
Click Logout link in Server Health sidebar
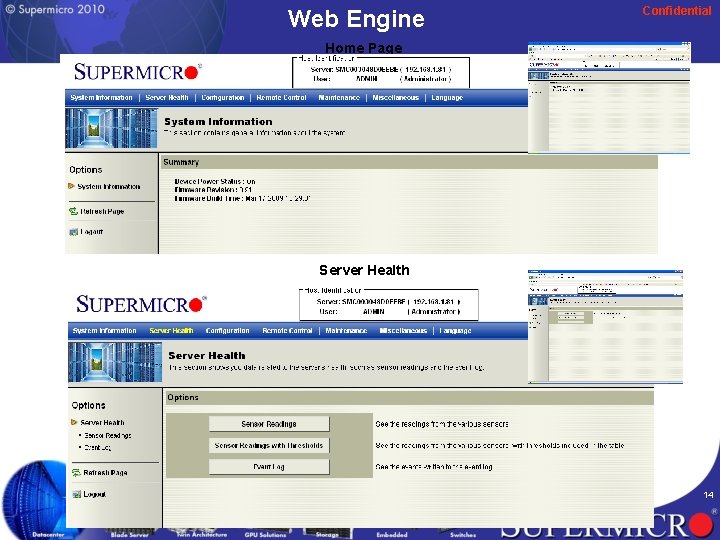pyautogui.click(x=95, y=494)
